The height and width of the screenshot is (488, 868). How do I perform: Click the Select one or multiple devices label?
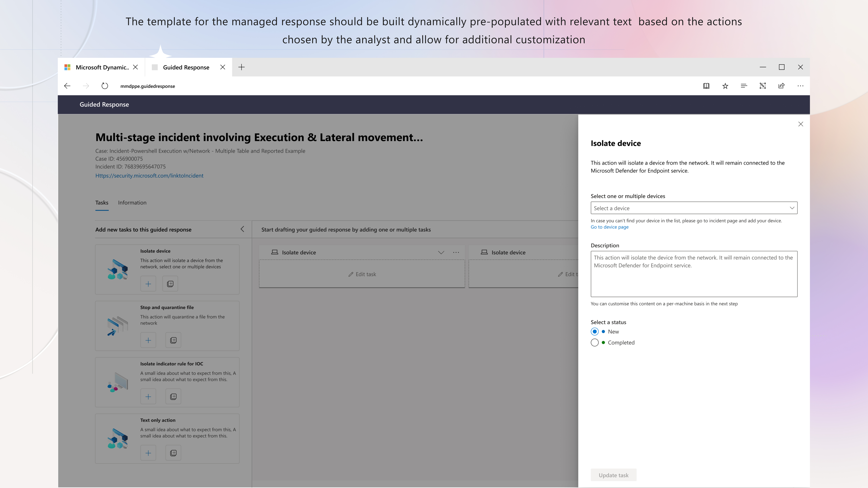point(628,196)
